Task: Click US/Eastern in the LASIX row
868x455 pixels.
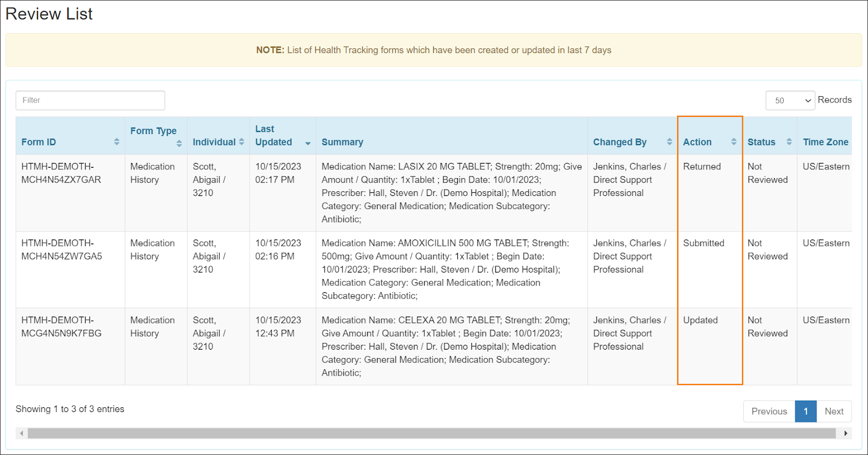Action: pyautogui.click(x=826, y=167)
